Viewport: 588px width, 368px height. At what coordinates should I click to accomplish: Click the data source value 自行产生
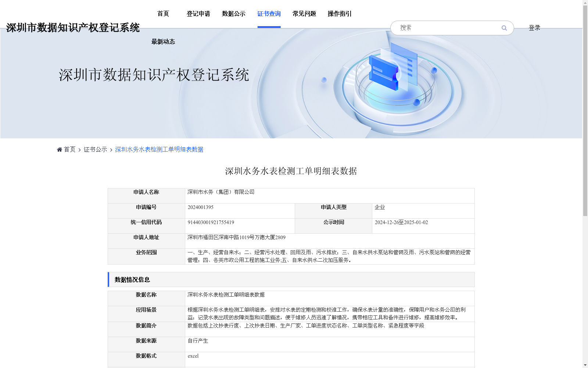(x=198, y=341)
